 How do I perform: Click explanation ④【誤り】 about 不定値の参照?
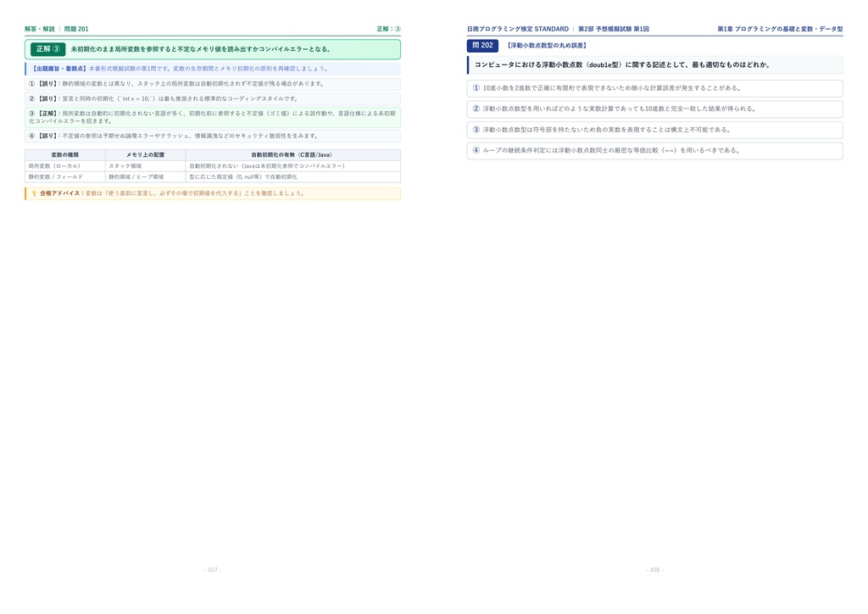pos(213,136)
